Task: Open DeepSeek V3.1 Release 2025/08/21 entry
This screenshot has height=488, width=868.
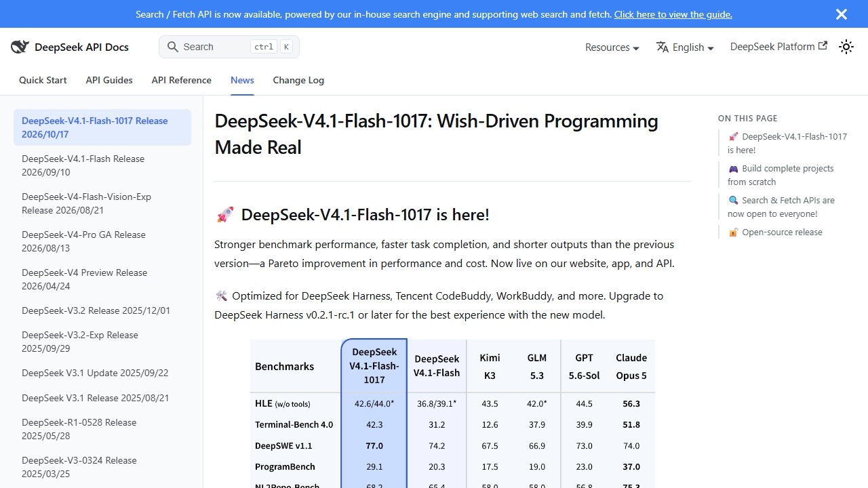Action: 102,398
